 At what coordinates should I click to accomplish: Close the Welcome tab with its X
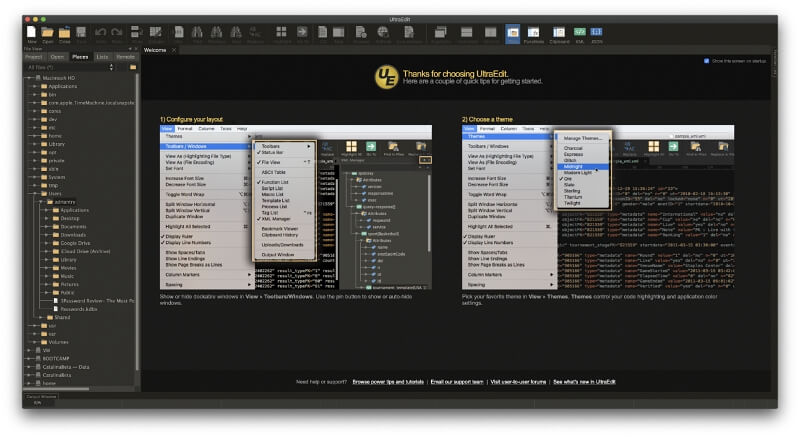point(174,50)
